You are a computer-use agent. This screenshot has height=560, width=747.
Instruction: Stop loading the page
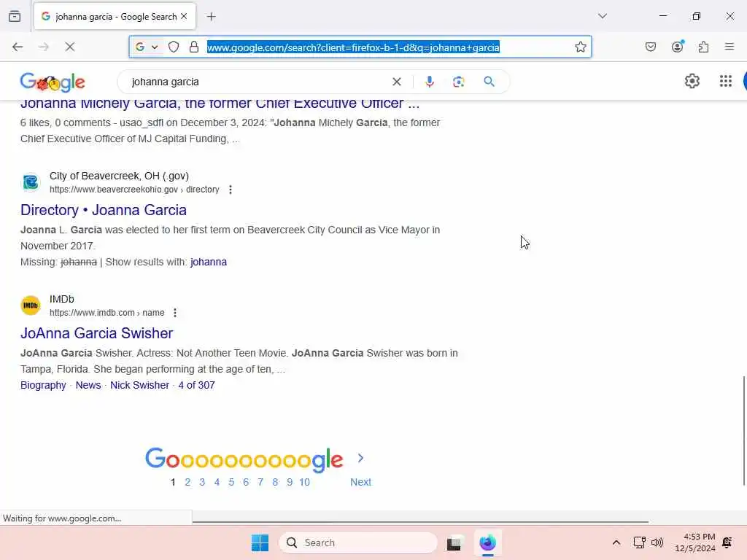tap(69, 47)
